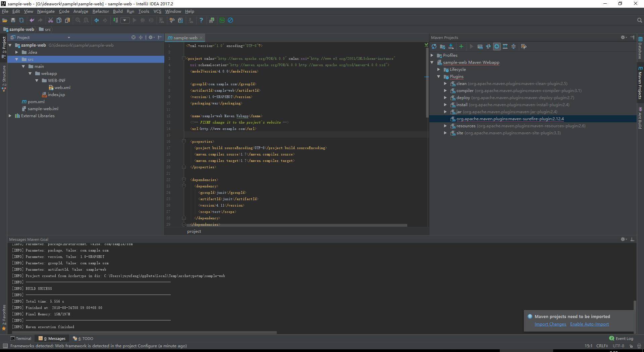Open Maven Projects gear settings dropdown

[624, 37]
